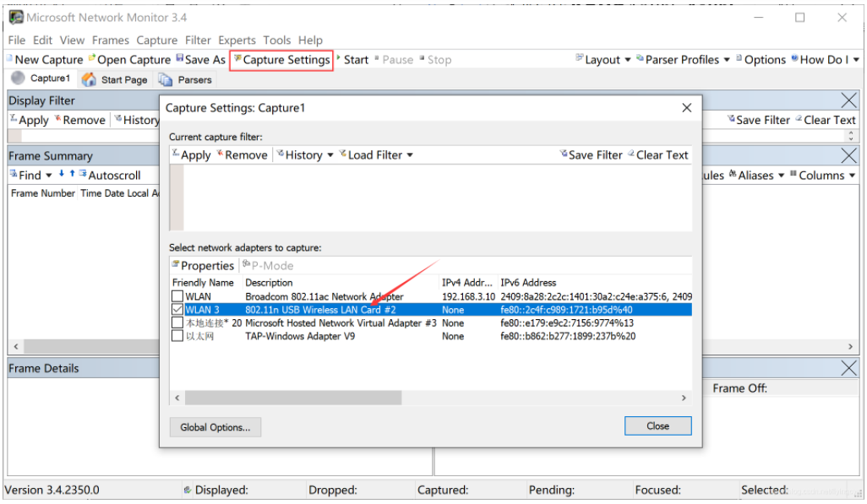Select the Broadcom 802.11ac Network Adapter row
The image size is (867, 504).
pyautogui.click(x=431, y=297)
